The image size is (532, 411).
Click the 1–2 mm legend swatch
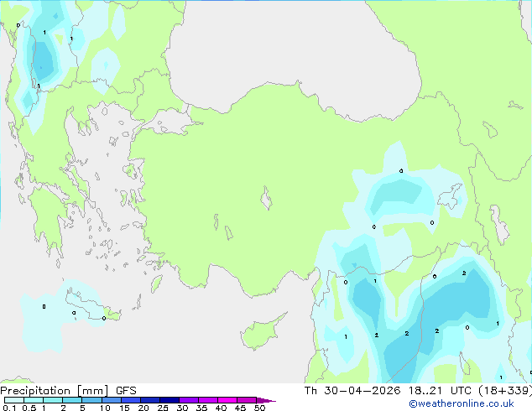[x=53, y=400]
